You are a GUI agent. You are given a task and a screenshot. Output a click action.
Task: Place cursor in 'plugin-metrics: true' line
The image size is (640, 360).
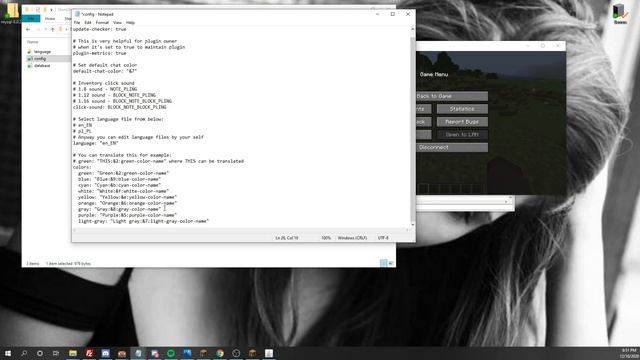[x=100, y=53]
